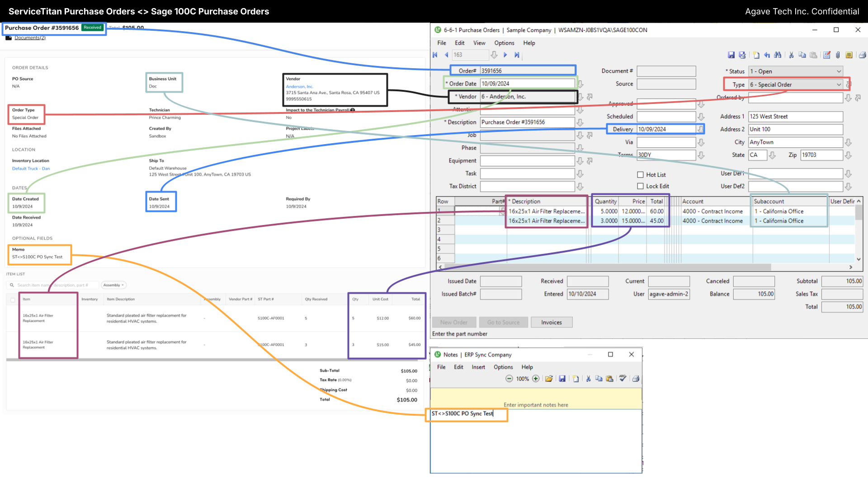Print note from Notes toolbar
This screenshot has width=868, height=488.
(x=636, y=379)
